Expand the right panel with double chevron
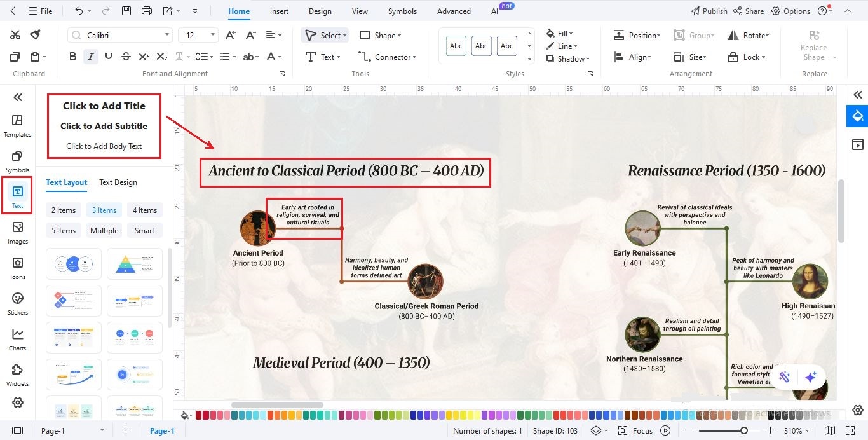 (x=858, y=95)
